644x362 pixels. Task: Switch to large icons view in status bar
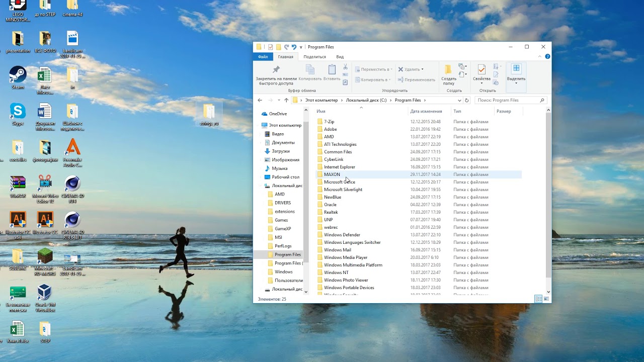pyautogui.click(x=546, y=299)
